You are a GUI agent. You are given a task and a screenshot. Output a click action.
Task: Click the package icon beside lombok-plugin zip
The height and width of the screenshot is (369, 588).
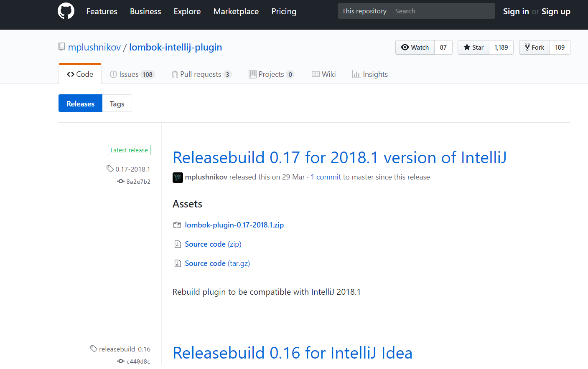pos(177,225)
